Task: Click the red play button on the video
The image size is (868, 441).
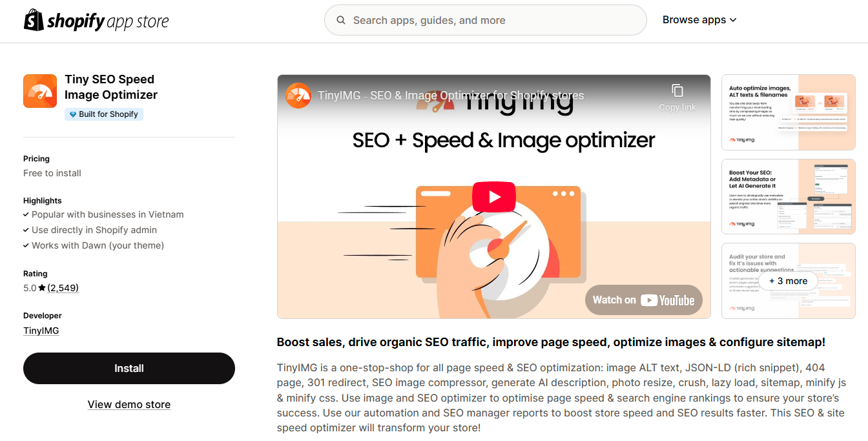Action: [x=493, y=196]
